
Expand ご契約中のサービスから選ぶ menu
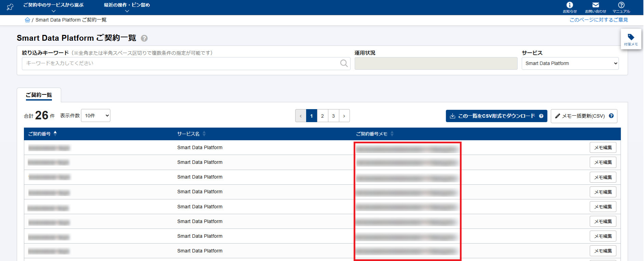53,7
